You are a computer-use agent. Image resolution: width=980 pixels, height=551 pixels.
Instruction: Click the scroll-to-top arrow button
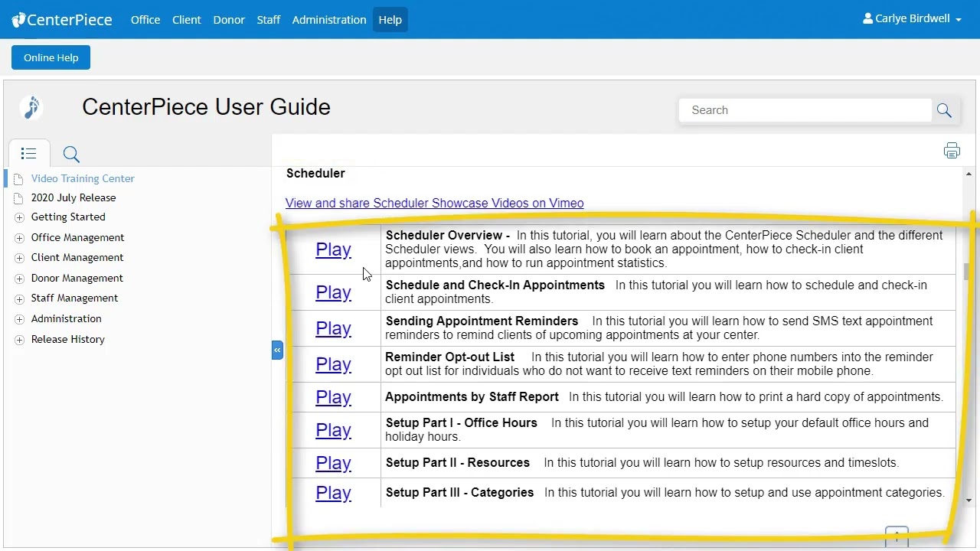click(897, 536)
